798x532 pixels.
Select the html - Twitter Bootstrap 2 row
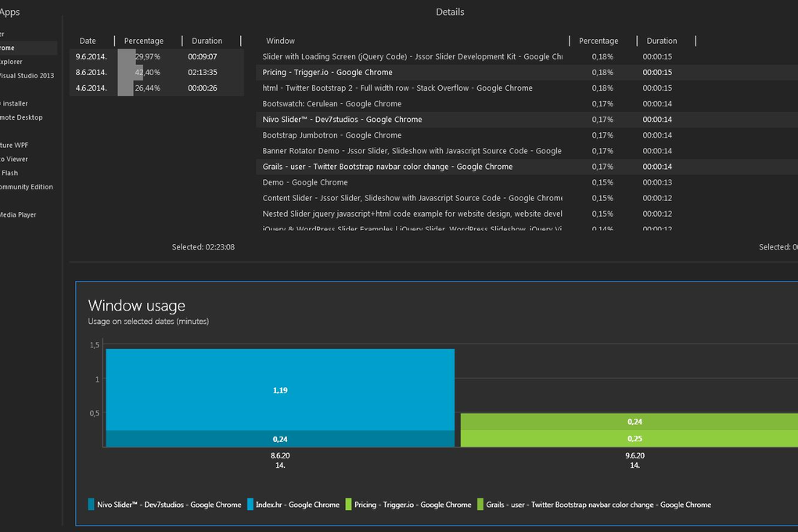point(527,88)
